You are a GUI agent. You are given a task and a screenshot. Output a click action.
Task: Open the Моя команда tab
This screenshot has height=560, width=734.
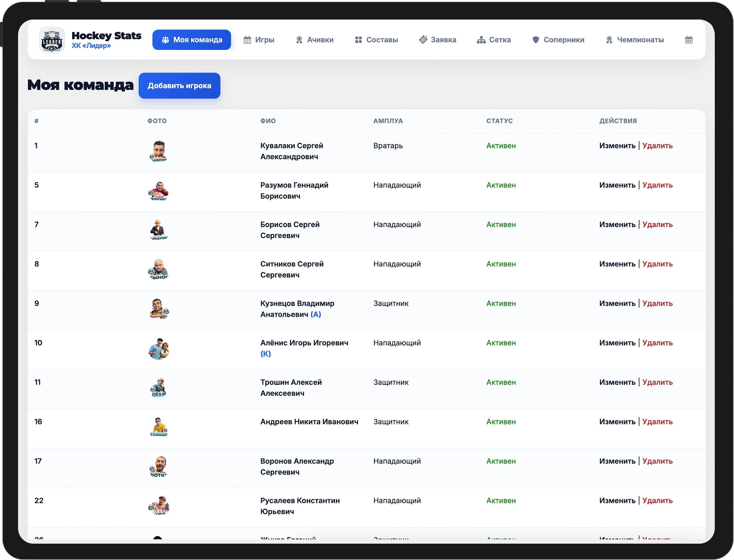[x=192, y=40]
